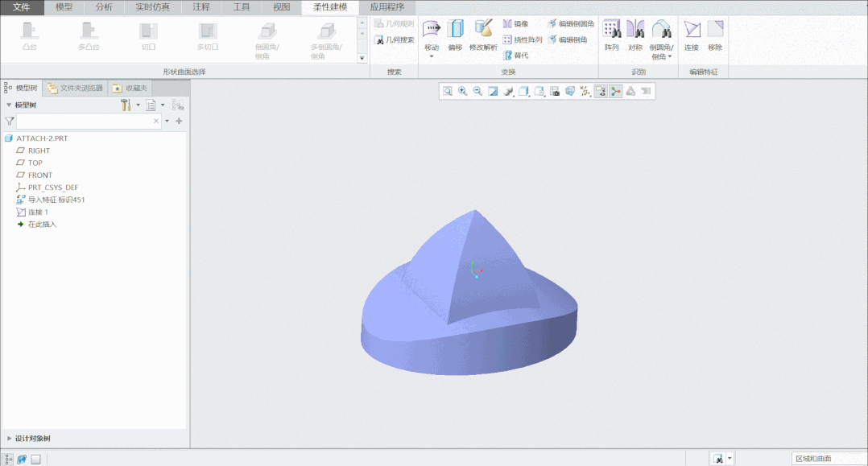Click the status bar geometry search binoculars icon
The width and height of the screenshot is (868, 466).
(x=718, y=459)
